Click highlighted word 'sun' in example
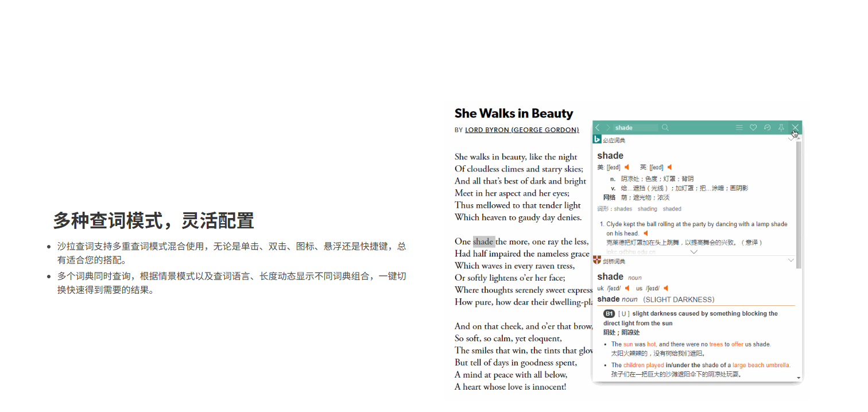Screen dimensions: 868x412 tap(628, 344)
